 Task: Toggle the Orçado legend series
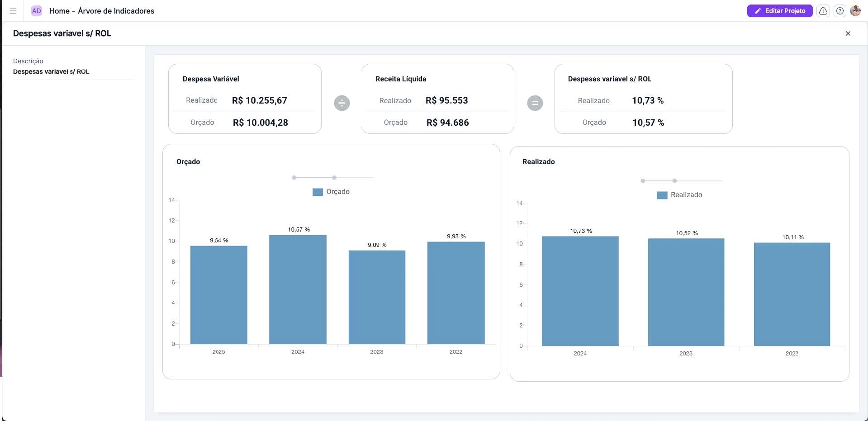click(x=331, y=192)
